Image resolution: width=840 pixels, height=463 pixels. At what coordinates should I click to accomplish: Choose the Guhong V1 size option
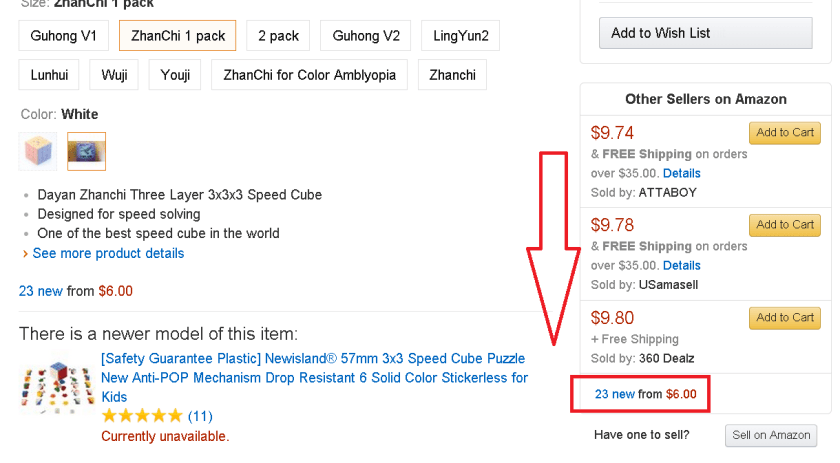pos(63,36)
